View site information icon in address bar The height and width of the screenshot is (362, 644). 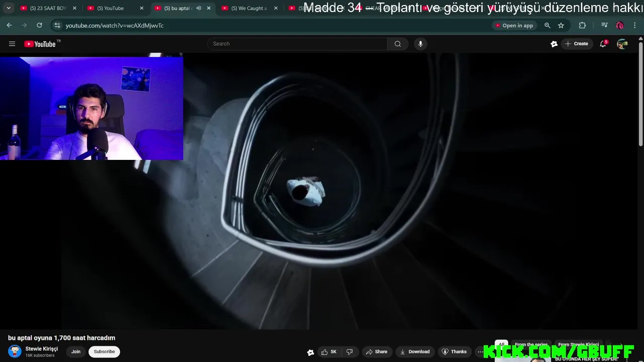[x=57, y=25]
